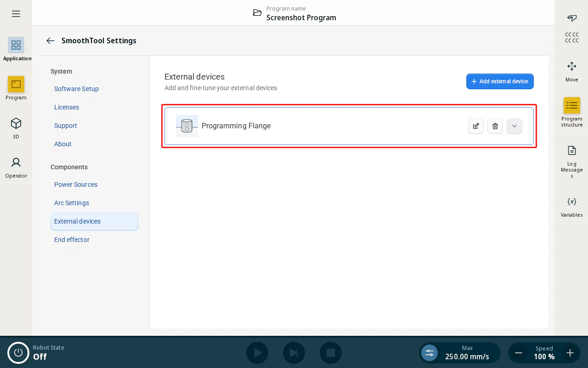Add an external device
Screen dimensions: 588x368
[x=500, y=81]
